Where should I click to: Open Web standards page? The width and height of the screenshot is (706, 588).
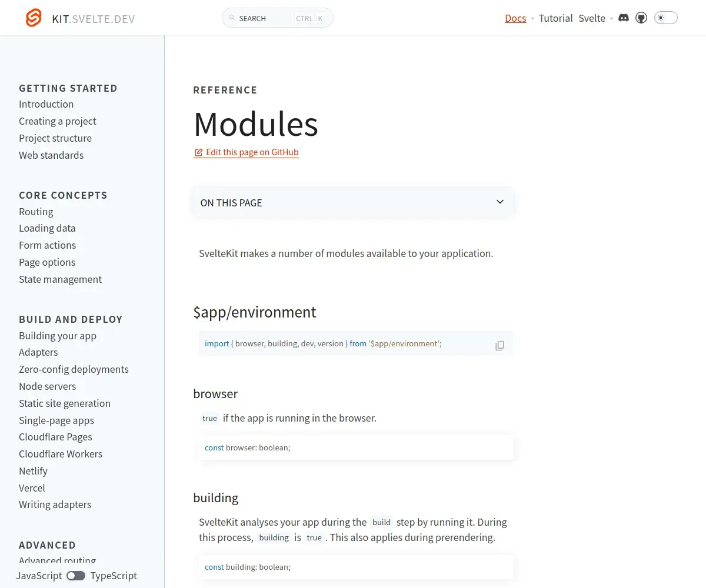pyautogui.click(x=51, y=155)
